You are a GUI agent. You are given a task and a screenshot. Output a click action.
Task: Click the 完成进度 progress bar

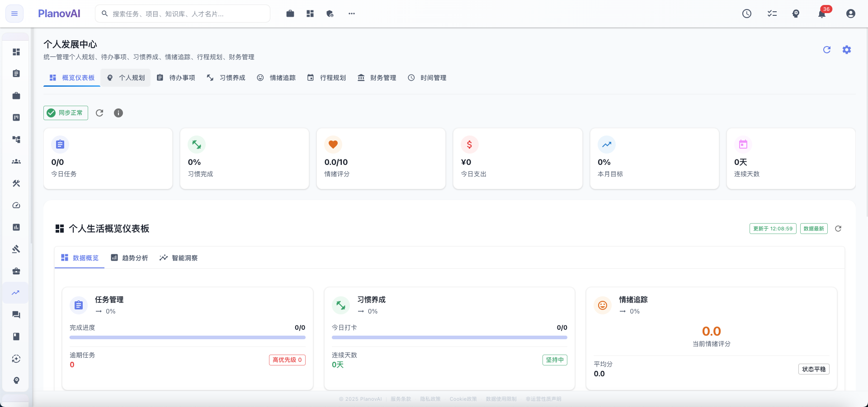click(x=187, y=337)
